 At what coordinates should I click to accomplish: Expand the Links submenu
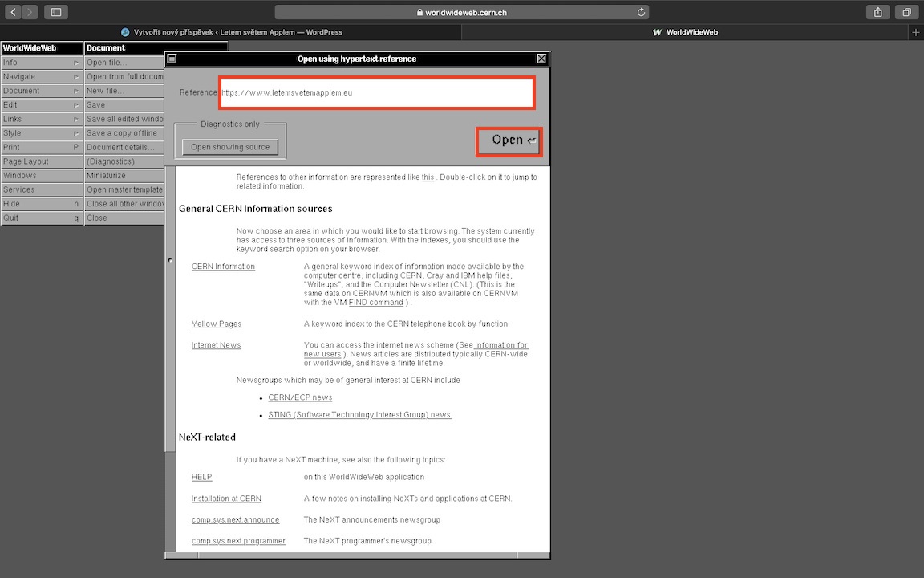41,119
